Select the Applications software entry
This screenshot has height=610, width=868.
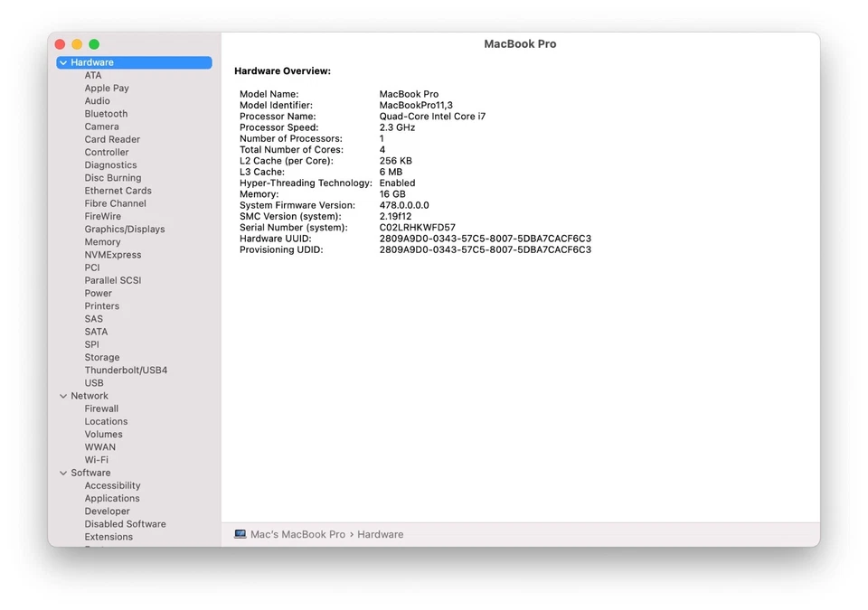[x=111, y=498]
